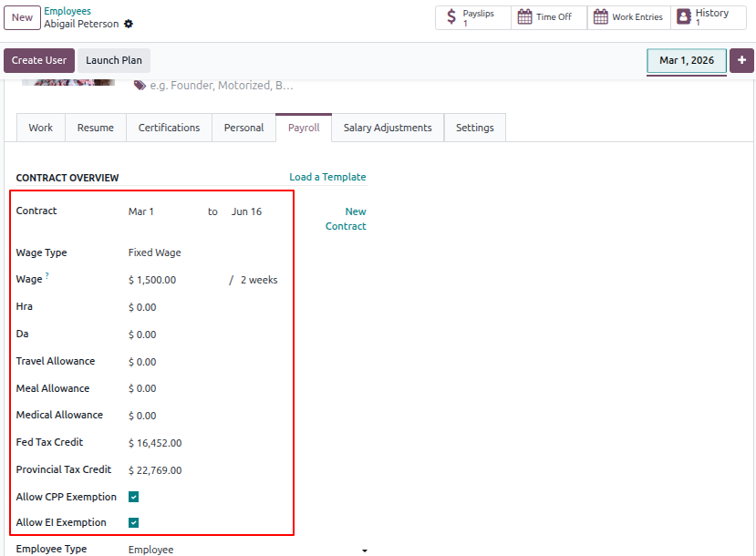This screenshot has height=556, width=756.
Task: Select the Payroll tab
Action: pyautogui.click(x=304, y=128)
